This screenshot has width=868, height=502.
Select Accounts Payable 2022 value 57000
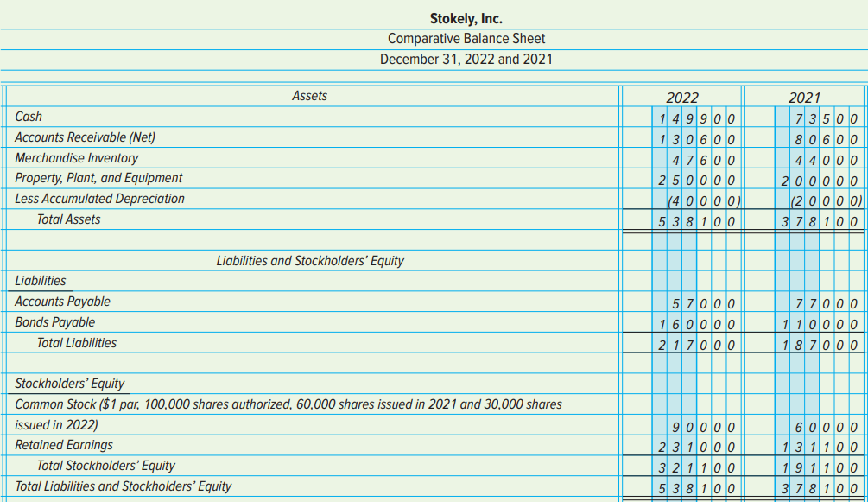point(704,304)
